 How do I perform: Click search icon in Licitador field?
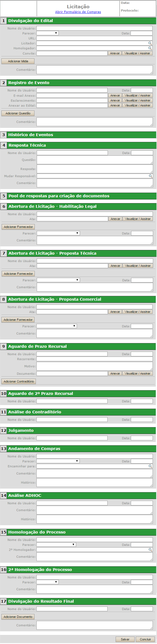[x=150, y=43]
